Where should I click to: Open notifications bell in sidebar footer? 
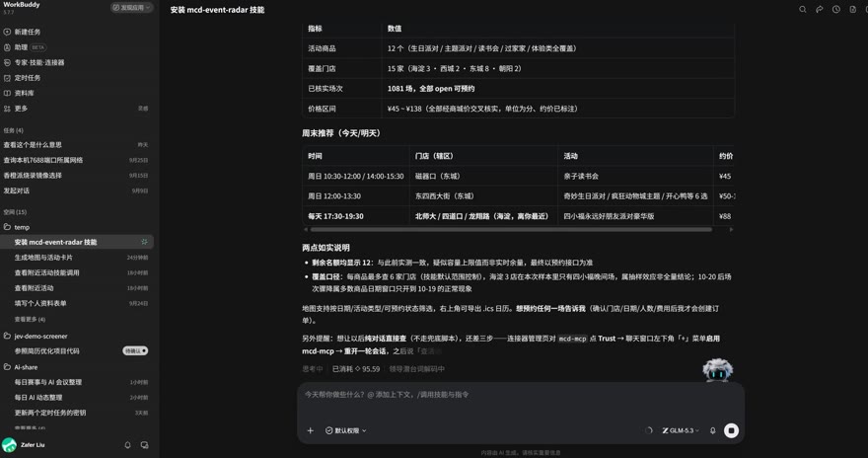click(x=128, y=445)
